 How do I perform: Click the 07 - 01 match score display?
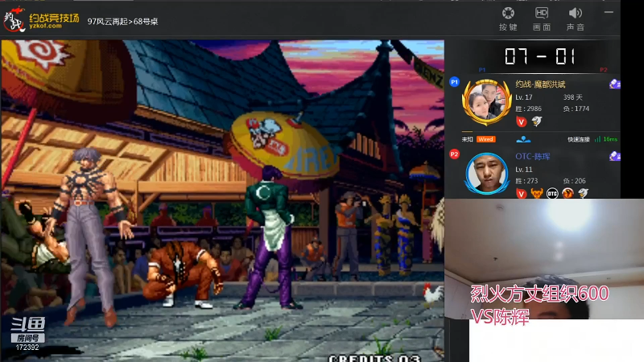[x=539, y=56]
